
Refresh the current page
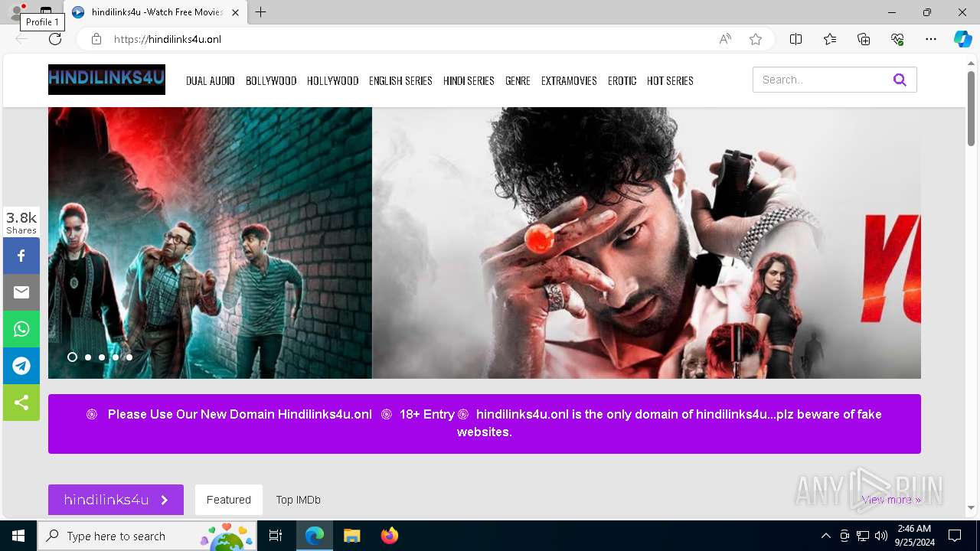54,39
